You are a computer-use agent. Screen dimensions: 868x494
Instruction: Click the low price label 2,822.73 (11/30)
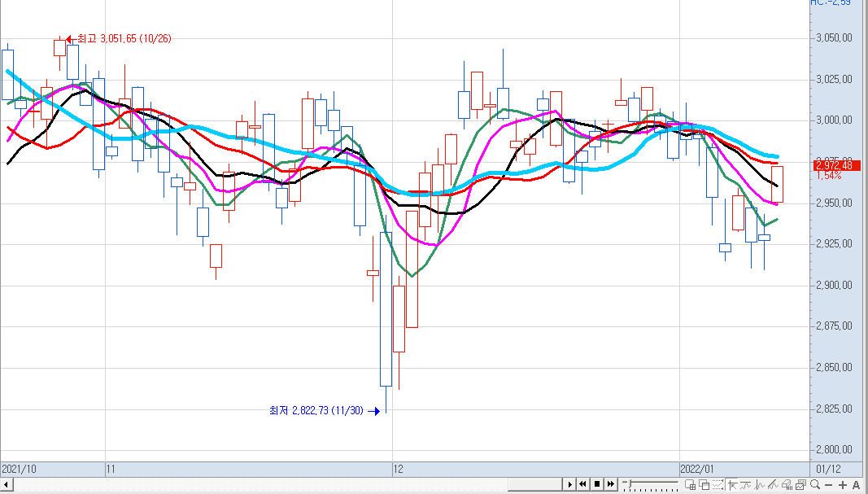coord(316,411)
